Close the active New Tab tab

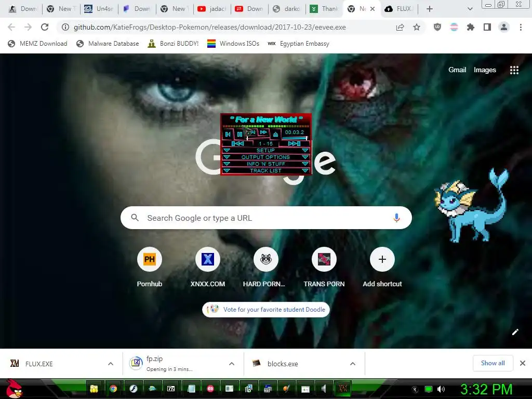(x=373, y=9)
